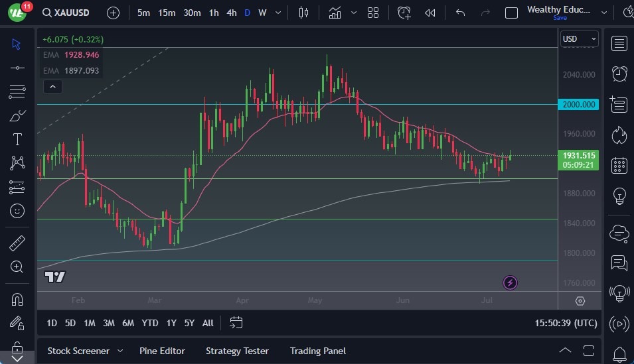Set the date range to 5Y

pyautogui.click(x=189, y=323)
